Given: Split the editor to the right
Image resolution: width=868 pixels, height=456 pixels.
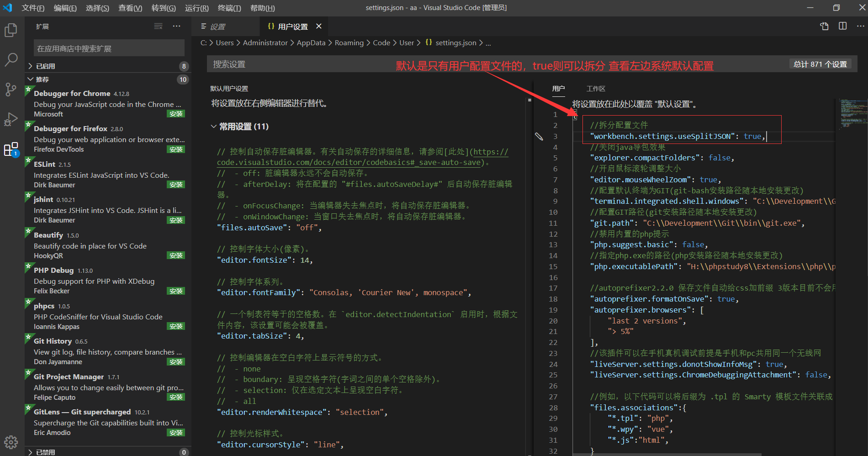Looking at the screenshot, I should coord(843,26).
